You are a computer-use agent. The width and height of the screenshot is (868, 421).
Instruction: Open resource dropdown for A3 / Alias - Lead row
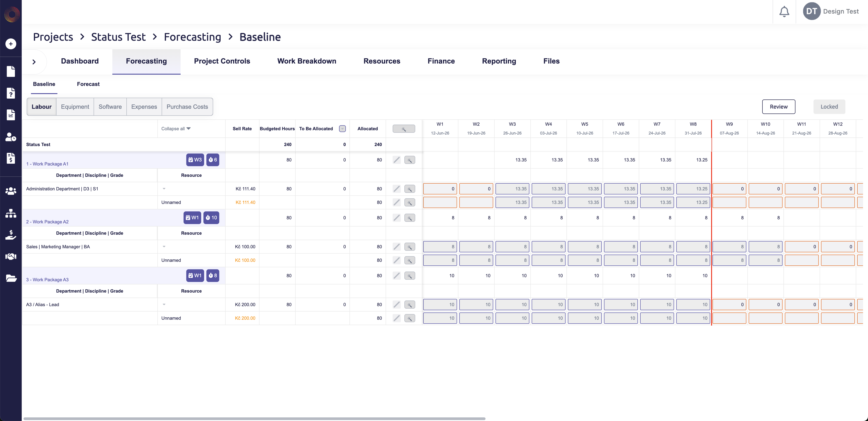(x=164, y=305)
